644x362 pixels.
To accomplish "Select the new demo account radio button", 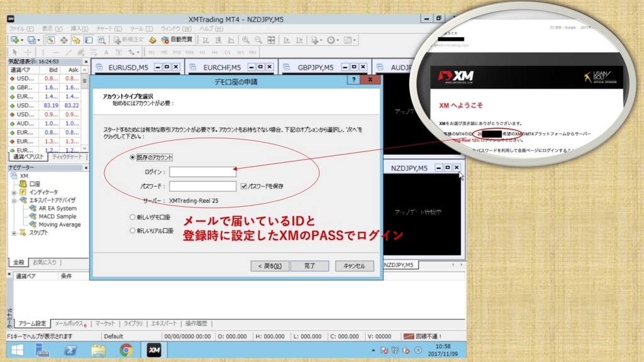I will pyautogui.click(x=132, y=217).
